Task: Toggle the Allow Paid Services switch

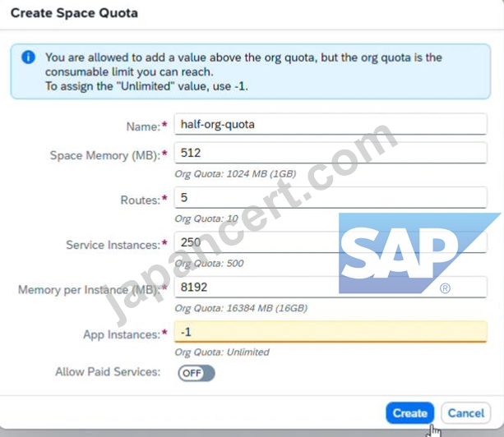Action: (197, 373)
